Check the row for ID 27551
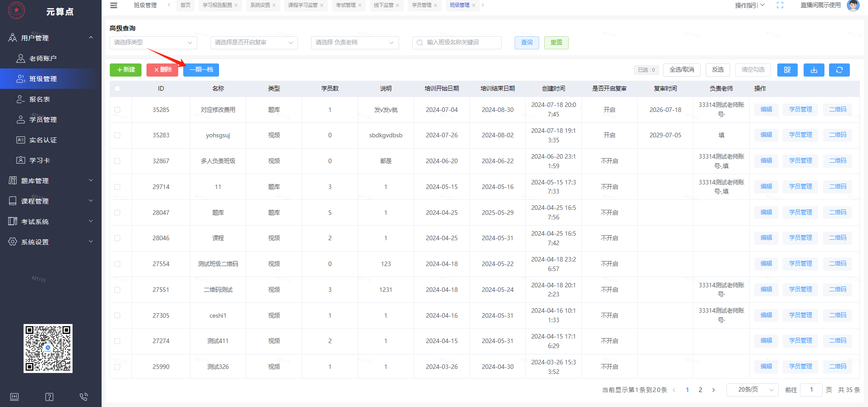The width and height of the screenshot is (868, 407). 117,290
